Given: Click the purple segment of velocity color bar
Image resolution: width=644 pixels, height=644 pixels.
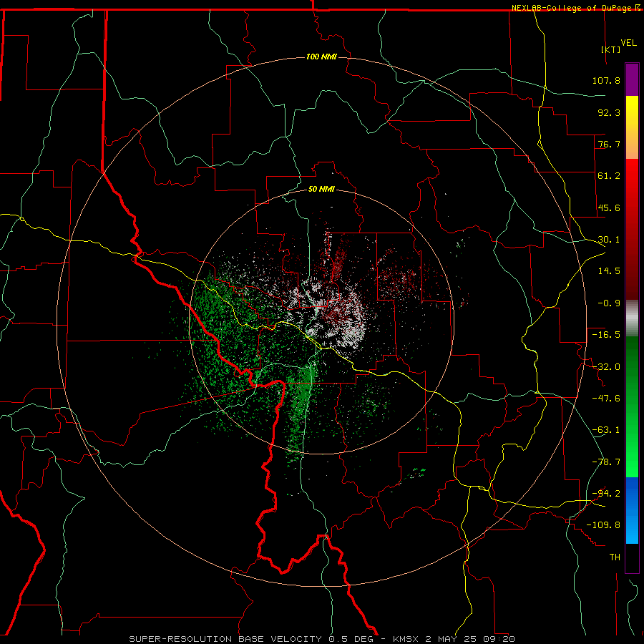Looking at the screenshot, I should (x=632, y=79).
